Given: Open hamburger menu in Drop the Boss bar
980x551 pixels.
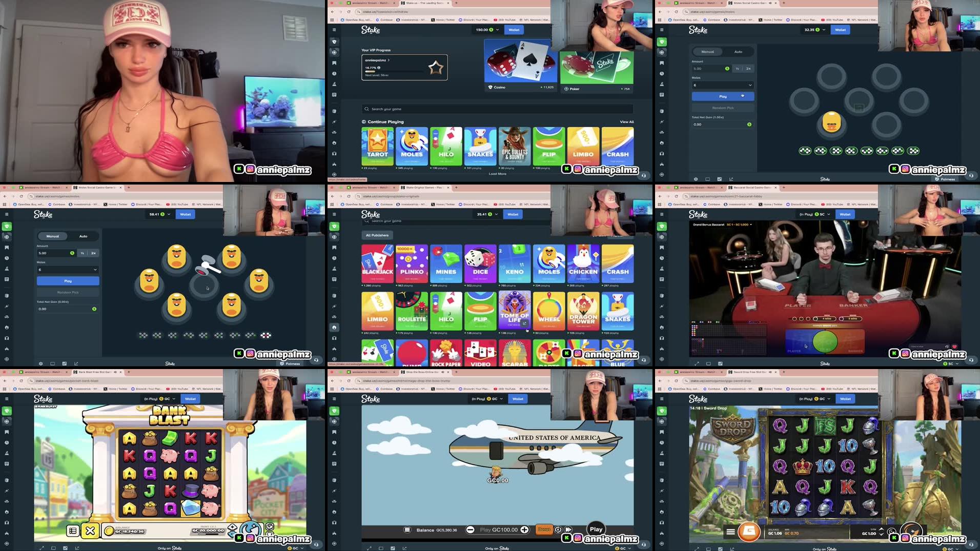Looking at the screenshot, I should point(407,530).
